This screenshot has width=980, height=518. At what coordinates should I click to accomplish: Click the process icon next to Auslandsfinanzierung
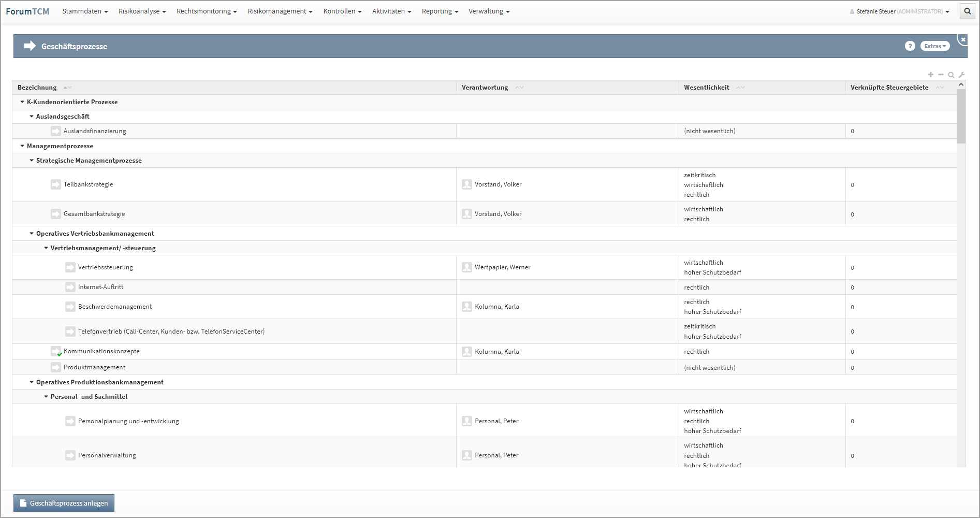(55, 131)
